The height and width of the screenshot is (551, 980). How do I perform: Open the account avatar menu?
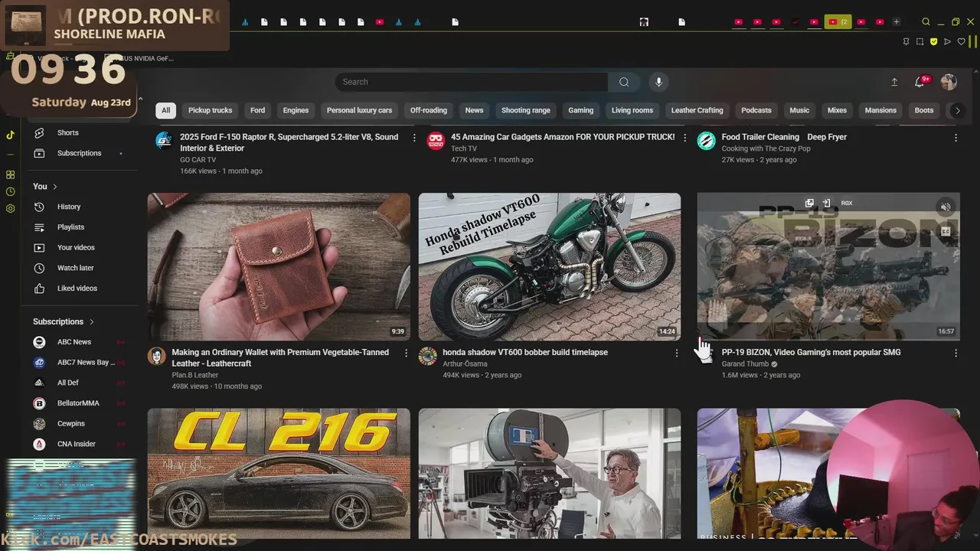pyautogui.click(x=949, y=82)
